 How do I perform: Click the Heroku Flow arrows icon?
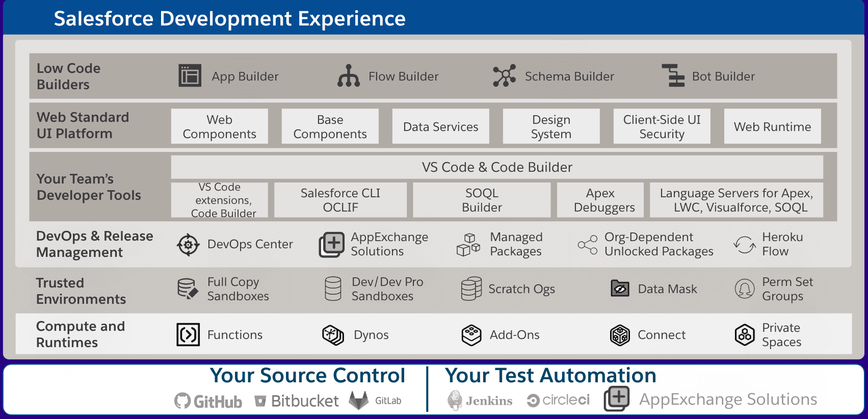(x=745, y=245)
